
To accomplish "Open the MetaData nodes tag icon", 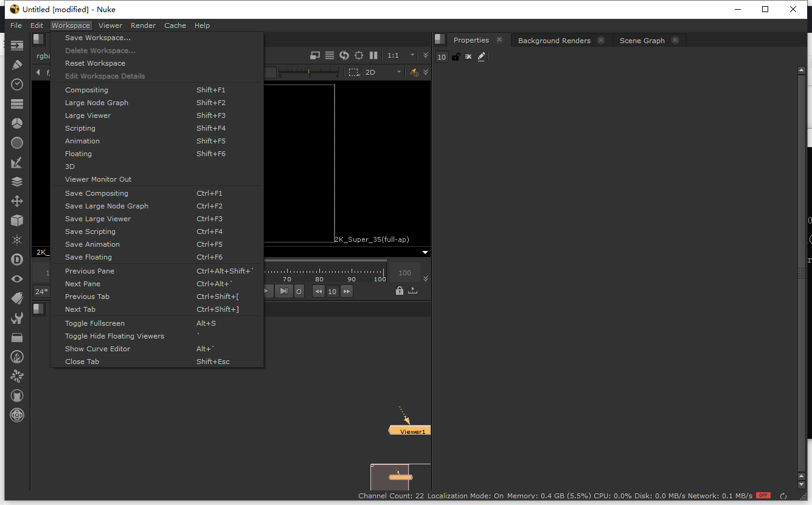I will pos(17,298).
